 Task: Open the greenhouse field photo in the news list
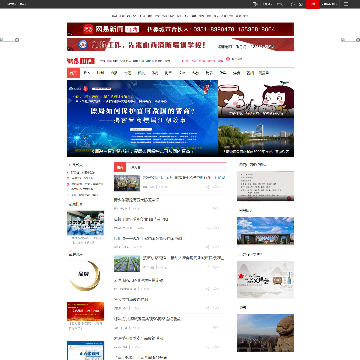127,264
